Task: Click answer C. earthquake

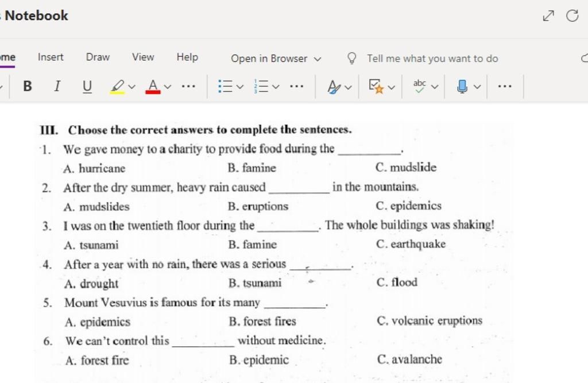Action: click(411, 244)
